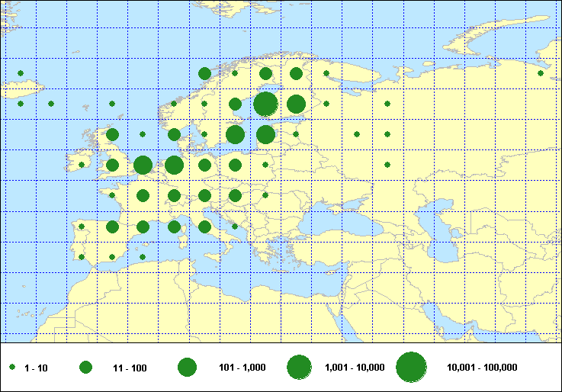
Task: Select the large circle over southern England
Action: pos(143,165)
